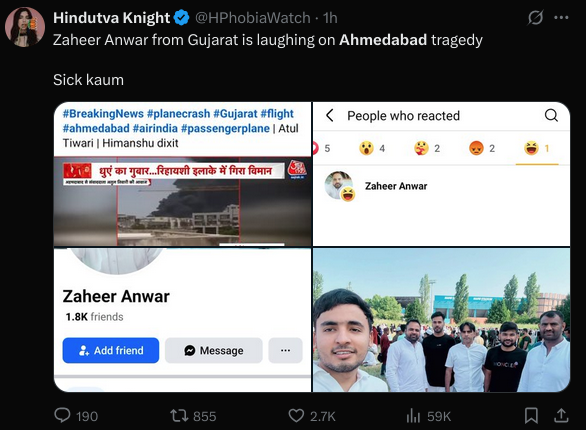Click the blue verified badge

pos(182,18)
